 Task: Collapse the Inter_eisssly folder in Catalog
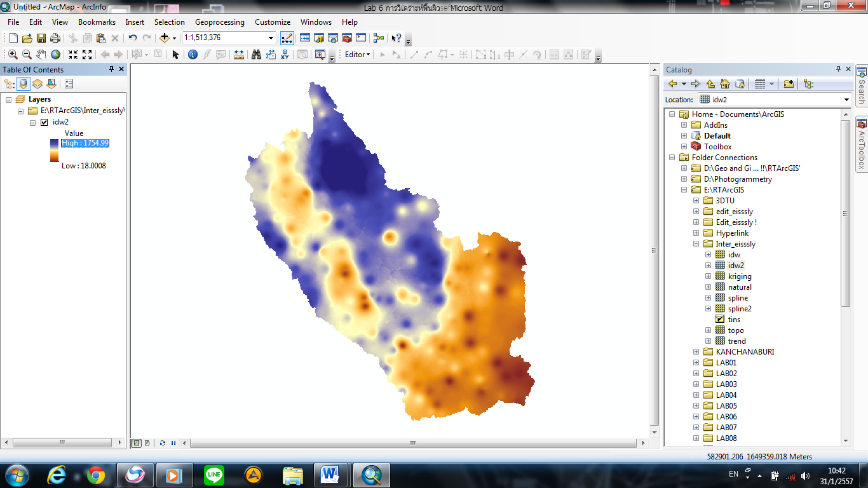click(696, 244)
